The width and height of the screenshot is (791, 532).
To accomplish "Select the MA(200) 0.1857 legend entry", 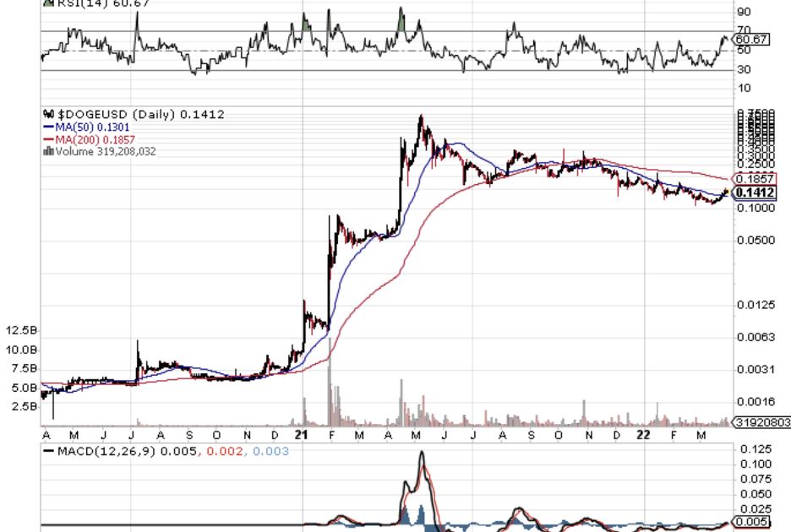I will (x=95, y=139).
